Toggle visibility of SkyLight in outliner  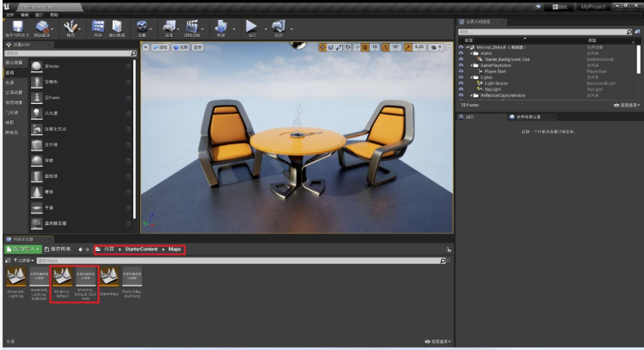point(462,89)
